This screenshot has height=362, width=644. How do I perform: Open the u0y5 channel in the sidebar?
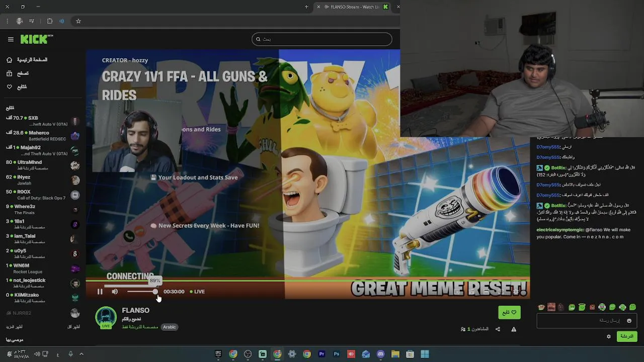[43, 253]
